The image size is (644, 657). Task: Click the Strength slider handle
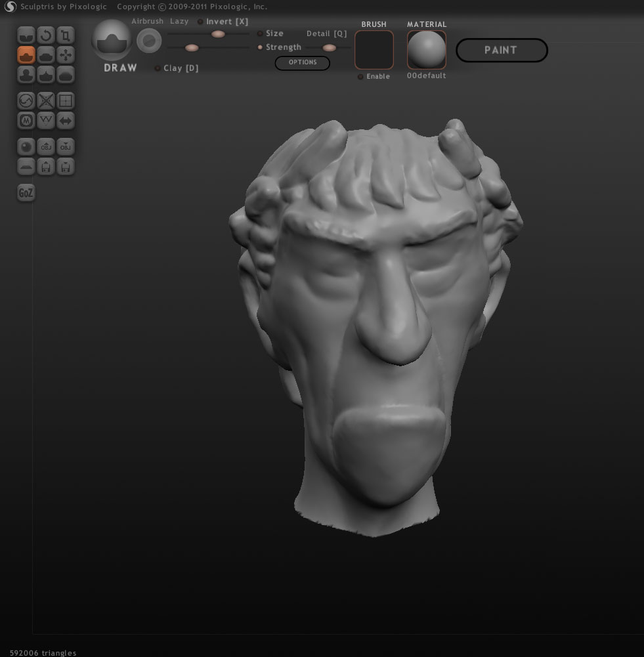(192, 48)
